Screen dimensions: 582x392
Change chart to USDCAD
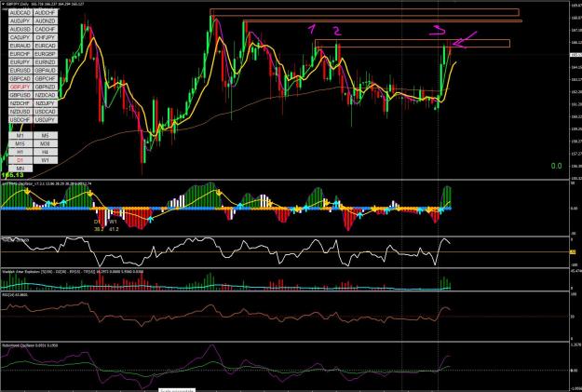click(46, 112)
